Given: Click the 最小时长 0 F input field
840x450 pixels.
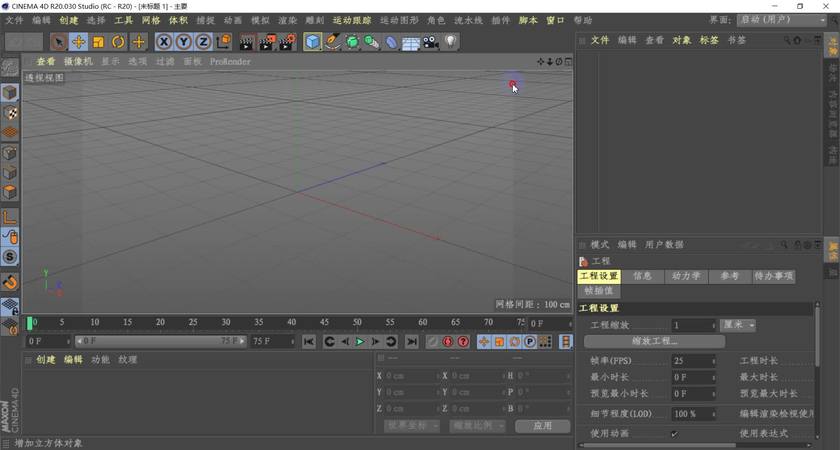Looking at the screenshot, I should [x=693, y=377].
